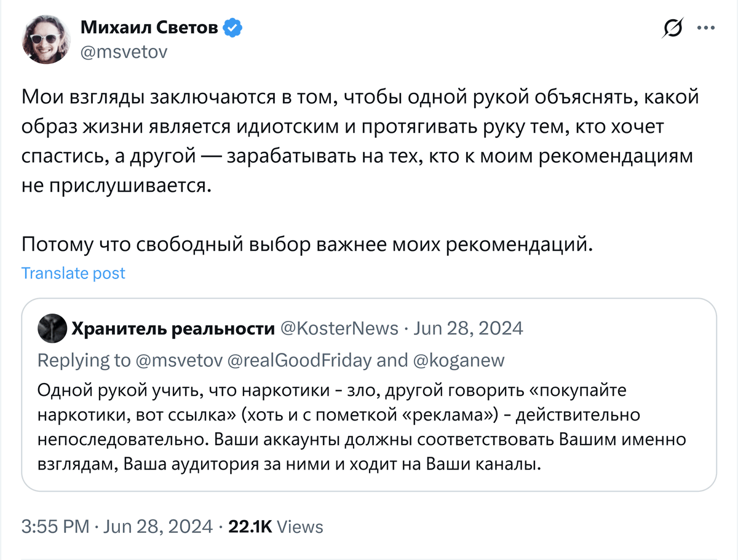Click the @msvetov handle under the name

point(124,52)
